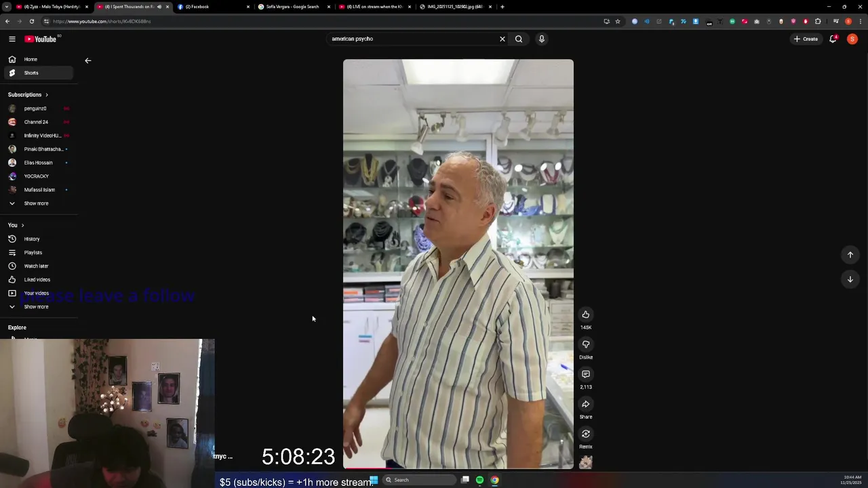Dislike this Short

click(x=586, y=344)
